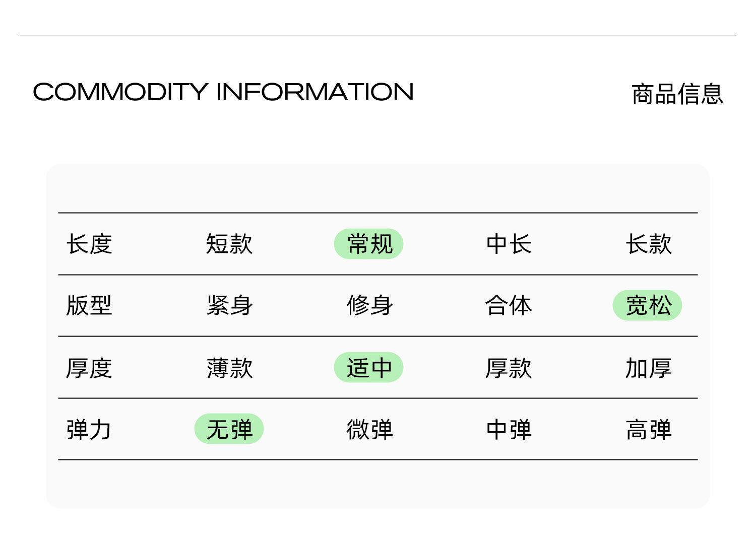Screen dimensions: 756x538
Task: Choose 长款 in the length row
Action: [649, 244]
